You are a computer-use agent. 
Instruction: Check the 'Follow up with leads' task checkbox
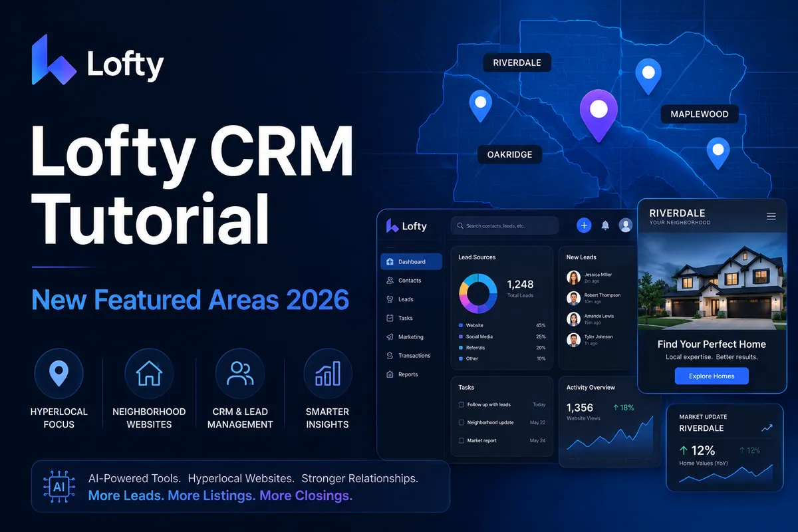tap(462, 404)
